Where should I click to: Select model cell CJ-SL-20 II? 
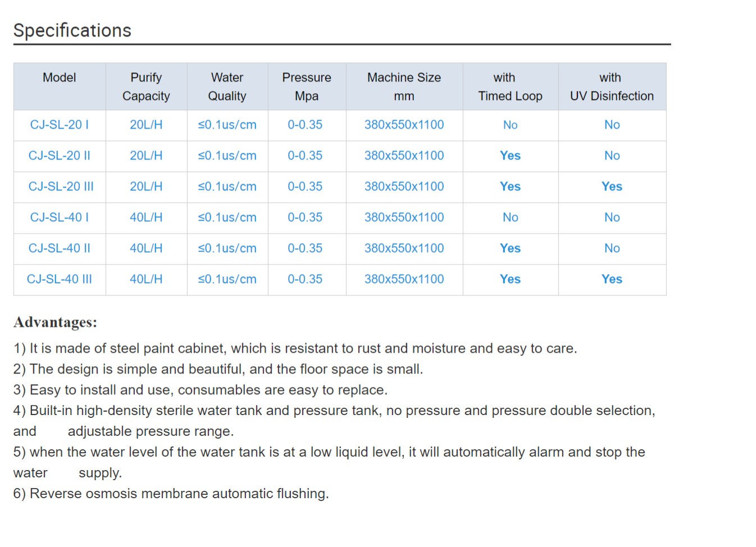pos(60,156)
